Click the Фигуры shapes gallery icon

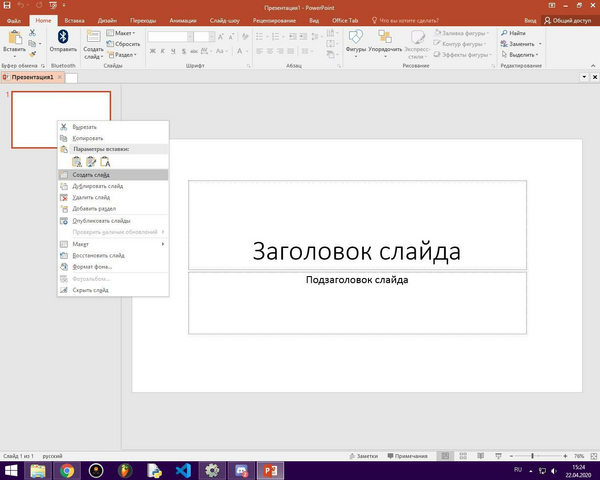355,37
